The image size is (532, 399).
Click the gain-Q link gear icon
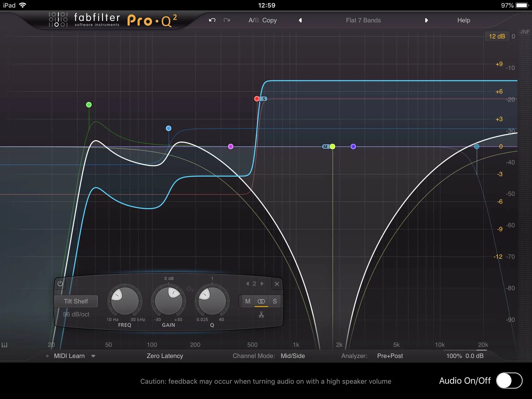click(x=190, y=289)
